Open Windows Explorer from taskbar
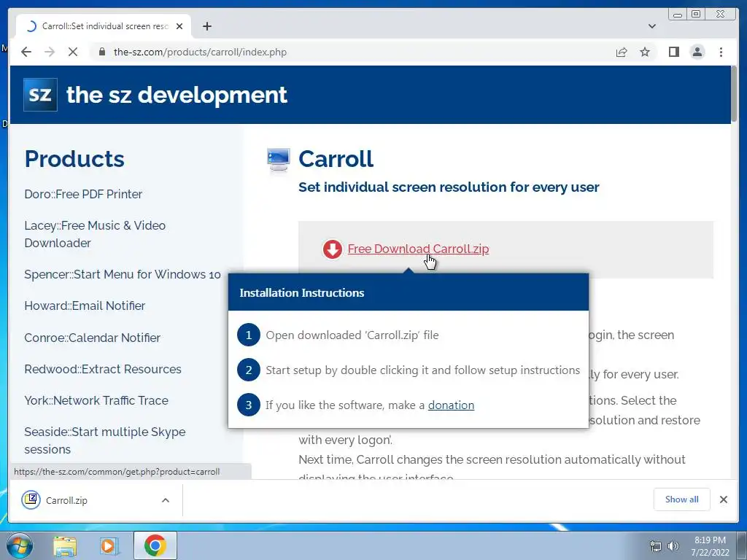This screenshot has width=747, height=560. [x=65, y=545]
